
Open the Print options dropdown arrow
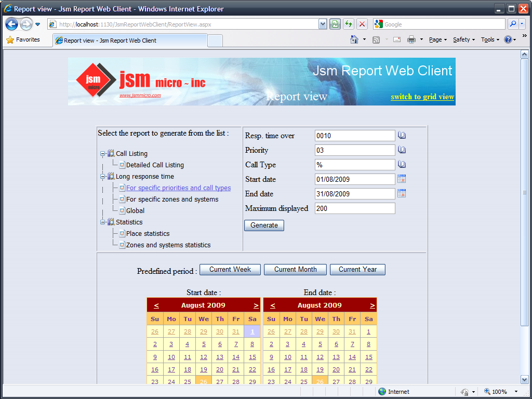click(421, 39)
